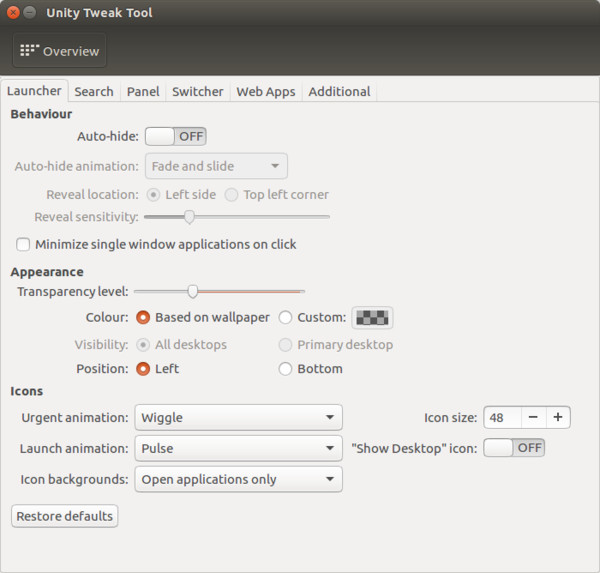Click the Restore defaults button

[65, 516]
